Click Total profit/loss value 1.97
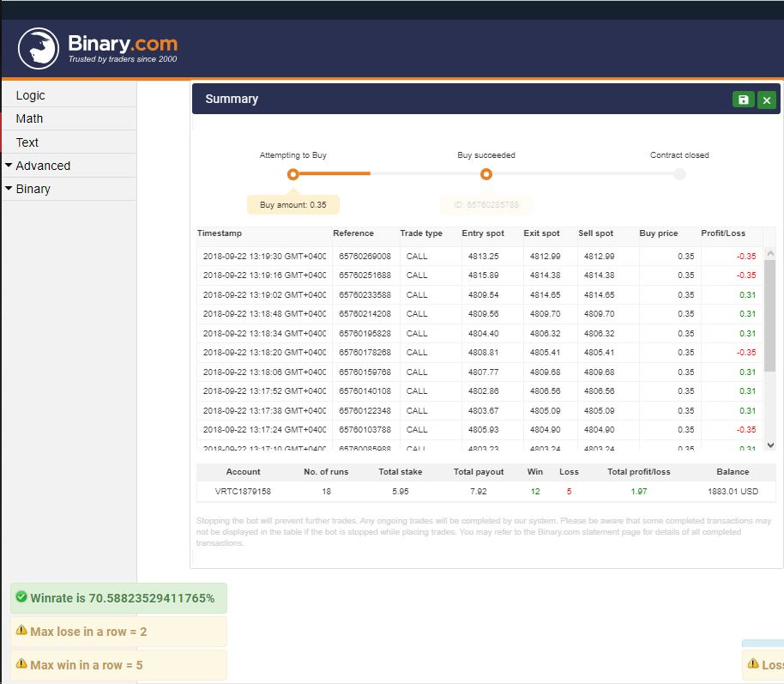This screenshot has width=784, height=684. (x=638, y=492)
